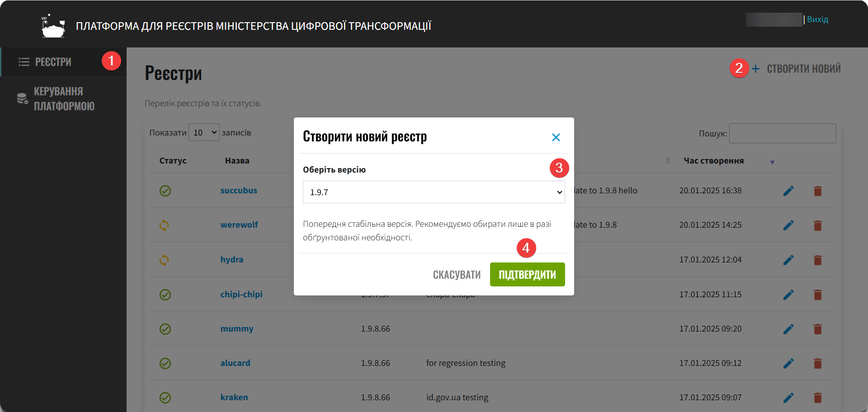Select the 'for regression testing' description text

(466, 363)
